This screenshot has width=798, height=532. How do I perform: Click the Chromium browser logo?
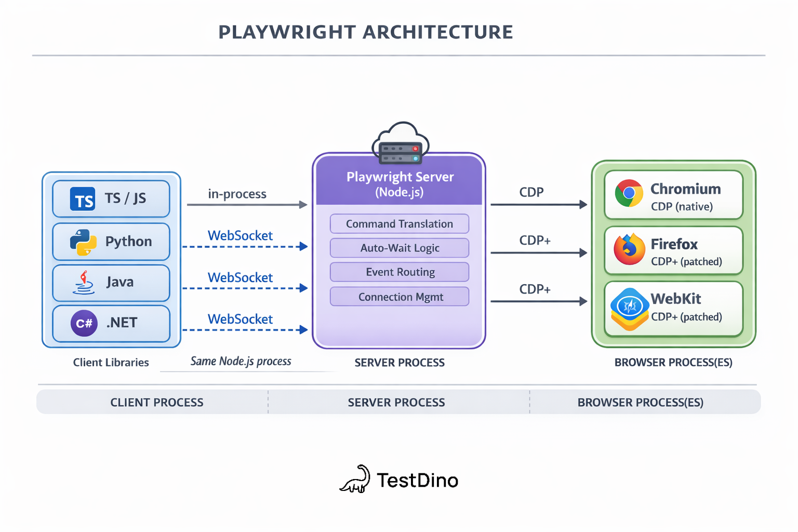click(629, 194)
